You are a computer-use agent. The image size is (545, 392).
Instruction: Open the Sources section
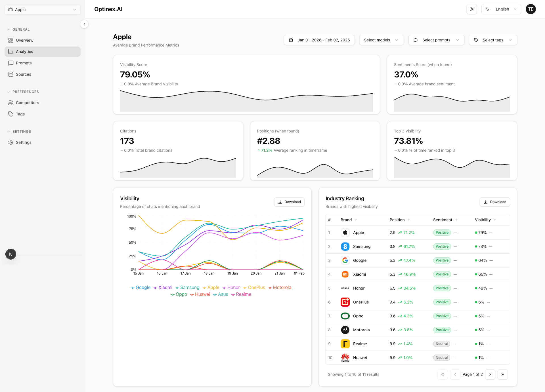pyautogui.click(x=24, y=74)
